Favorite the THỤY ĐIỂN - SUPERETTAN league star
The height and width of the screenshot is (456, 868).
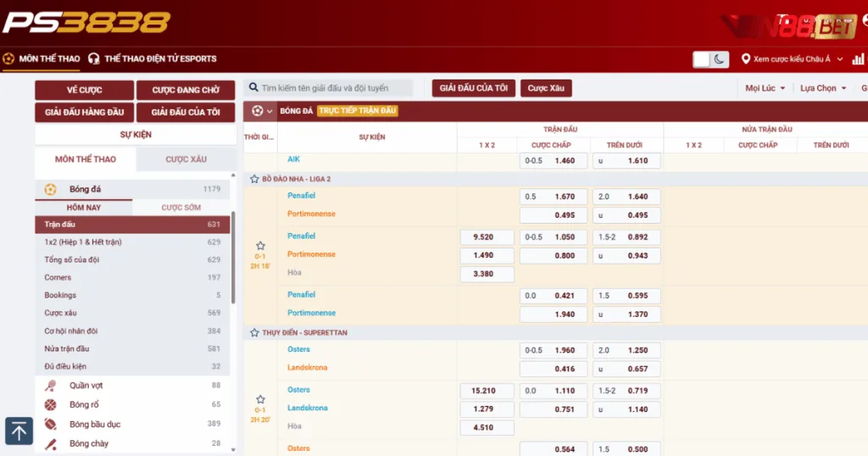tap(254, 332)
